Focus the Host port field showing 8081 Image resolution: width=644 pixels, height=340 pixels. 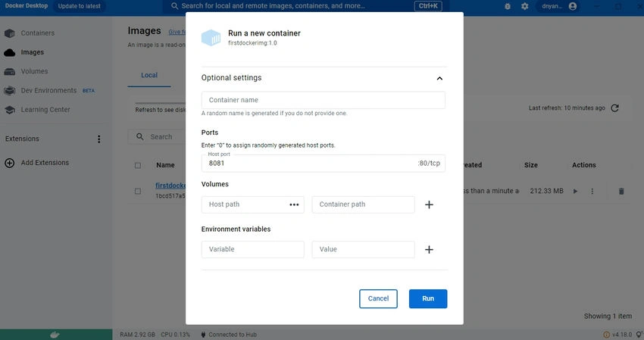click(x=324, y=163)
